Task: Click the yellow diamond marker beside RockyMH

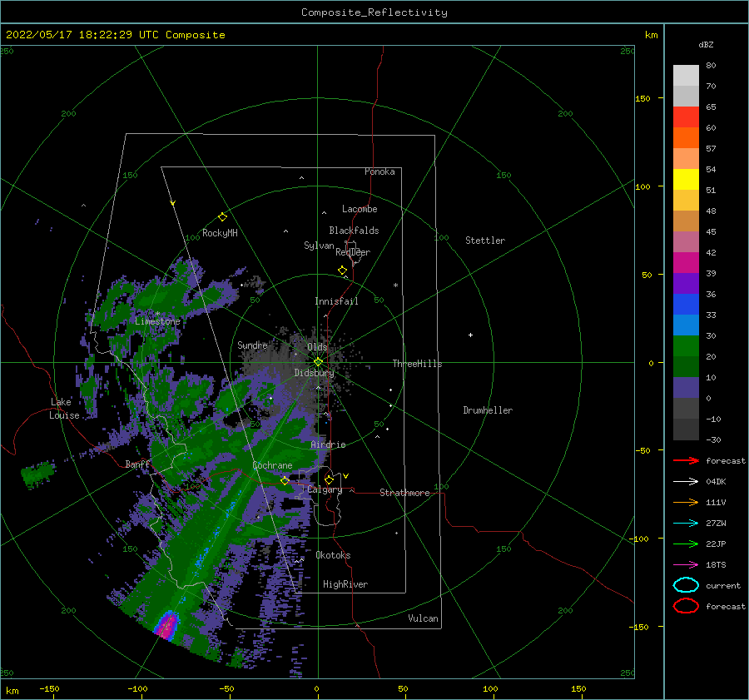Action: point(222,217)
